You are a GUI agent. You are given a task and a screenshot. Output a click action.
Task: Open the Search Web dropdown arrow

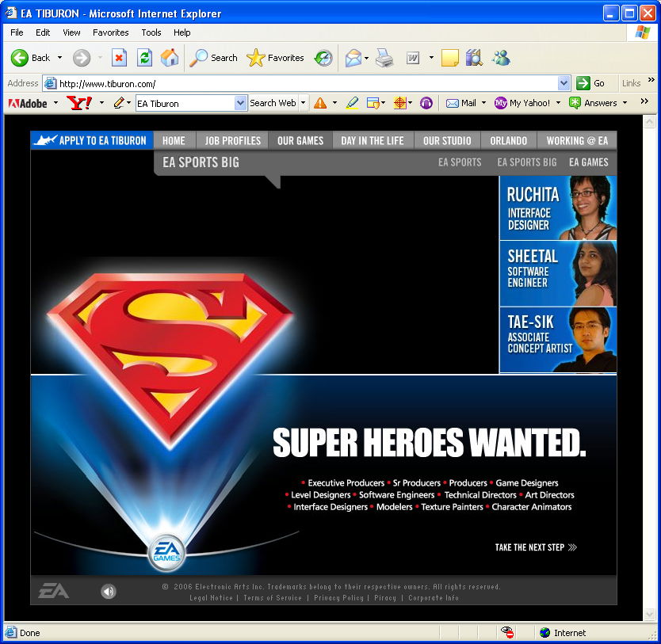pyautogui.click(x=303, y=103)
